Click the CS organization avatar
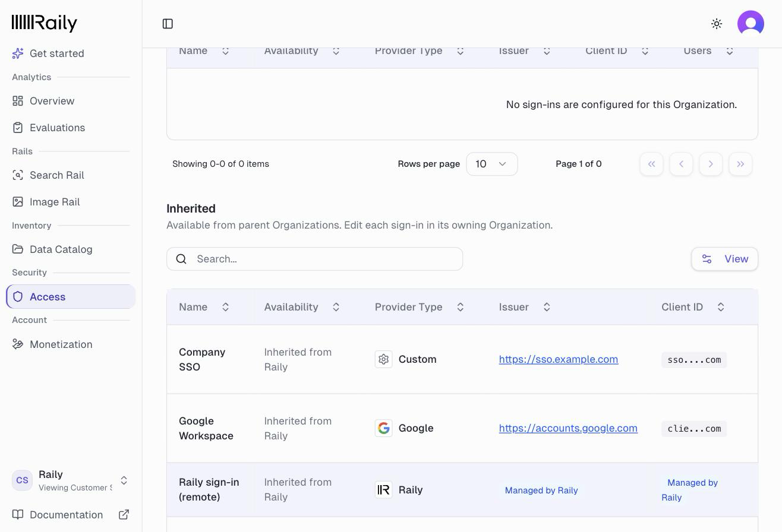This screenshot has width=782, height=532. point(23,480)
